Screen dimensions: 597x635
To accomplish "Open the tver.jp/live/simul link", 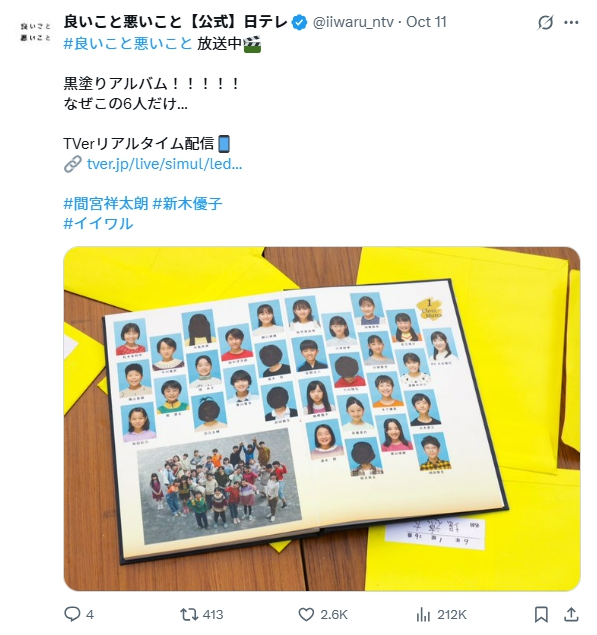I will [x=164, y=164].
